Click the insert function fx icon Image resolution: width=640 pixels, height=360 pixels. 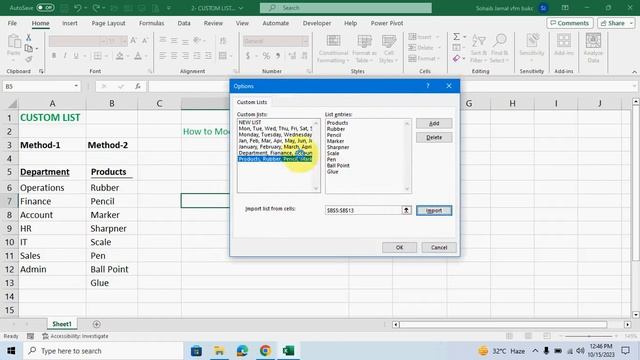pyautogui.click(x=138, y=87)
